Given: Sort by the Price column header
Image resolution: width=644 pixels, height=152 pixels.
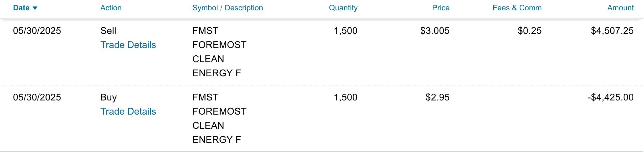Looking at the screenshot, I should coord(440,8).
